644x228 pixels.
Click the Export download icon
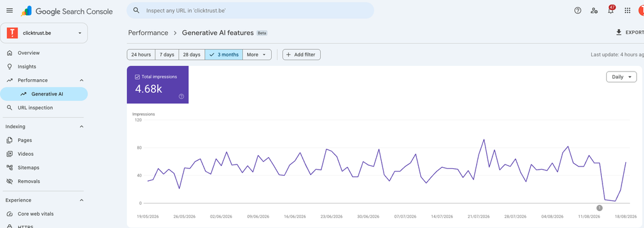[619, 33]
